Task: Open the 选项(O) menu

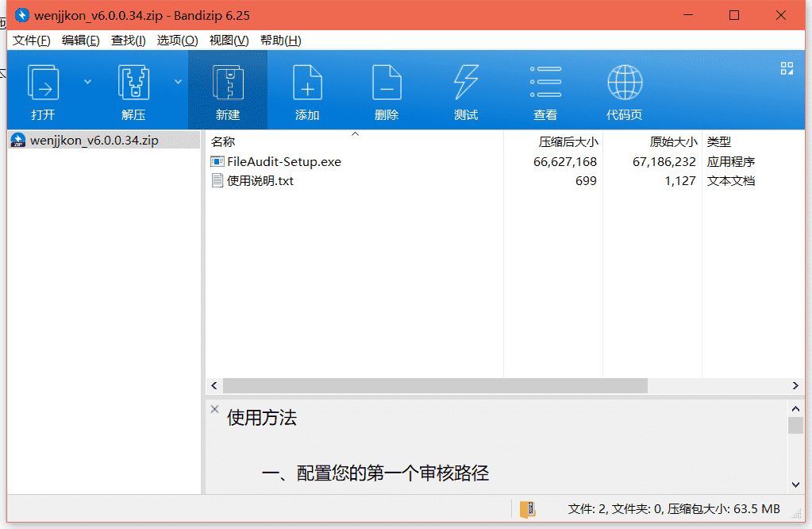Action: click(177, 41)
